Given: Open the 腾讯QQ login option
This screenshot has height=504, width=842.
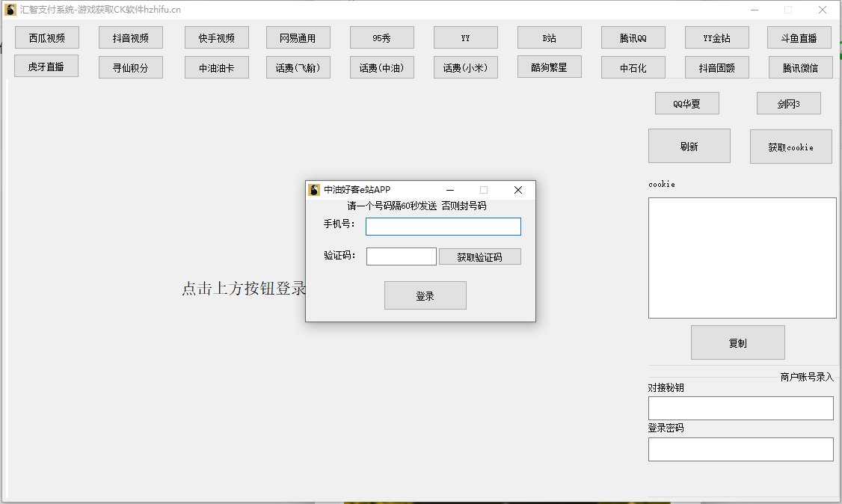Looking at the screenshot, I should pyautogui.click(x=633, y=37).
